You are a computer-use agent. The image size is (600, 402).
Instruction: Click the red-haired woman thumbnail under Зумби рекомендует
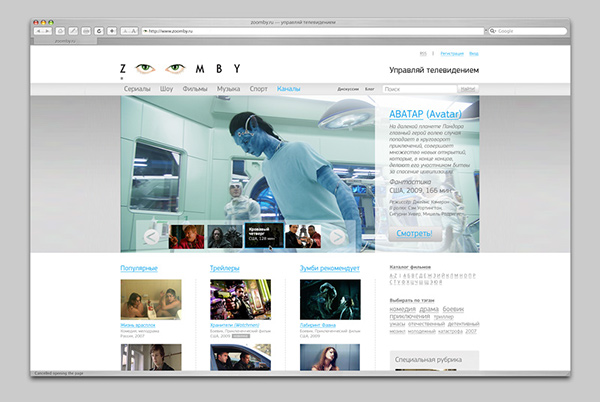(x=330, y=357)
